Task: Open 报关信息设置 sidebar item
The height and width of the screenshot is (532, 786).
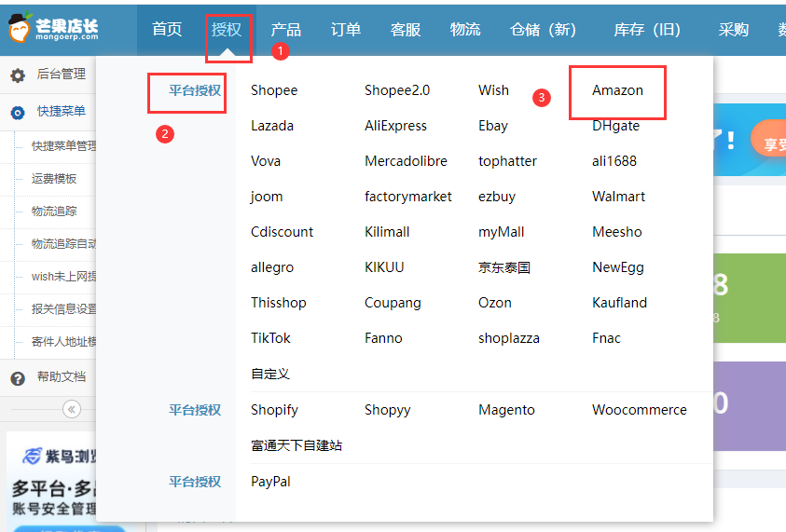Action: [63, 308]
